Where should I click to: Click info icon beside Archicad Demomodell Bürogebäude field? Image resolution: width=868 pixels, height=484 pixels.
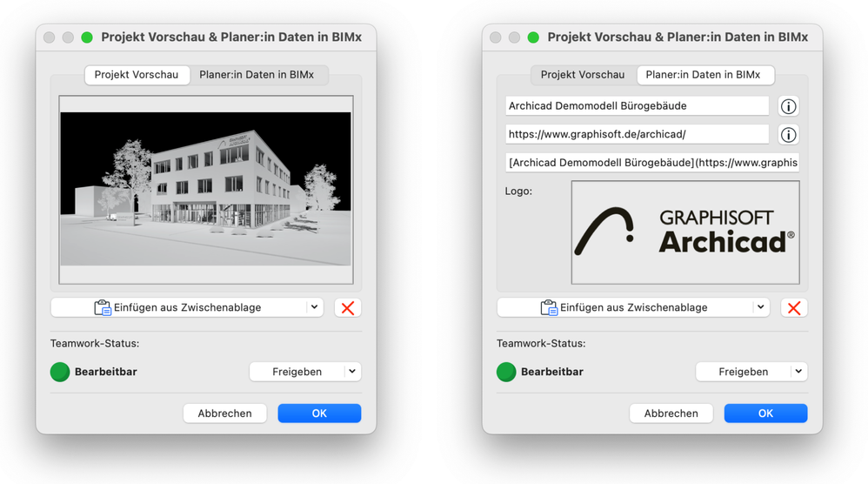pyautogui.click(x=788, y=106)
